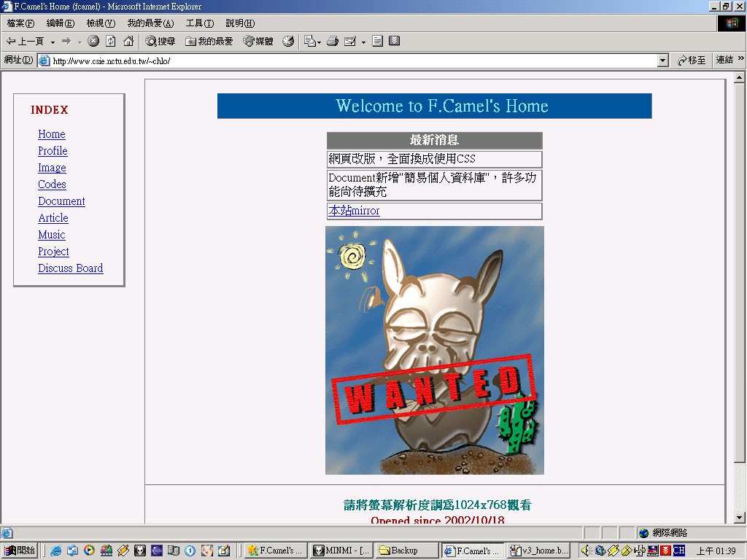
Task: Expand the address bar dropdown arrow
Action: point(663,61)
